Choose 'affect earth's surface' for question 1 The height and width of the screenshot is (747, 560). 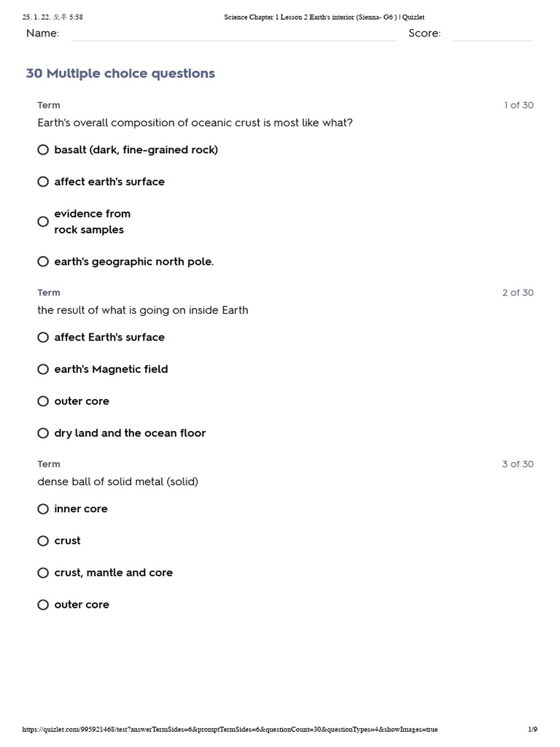[43, 182]
